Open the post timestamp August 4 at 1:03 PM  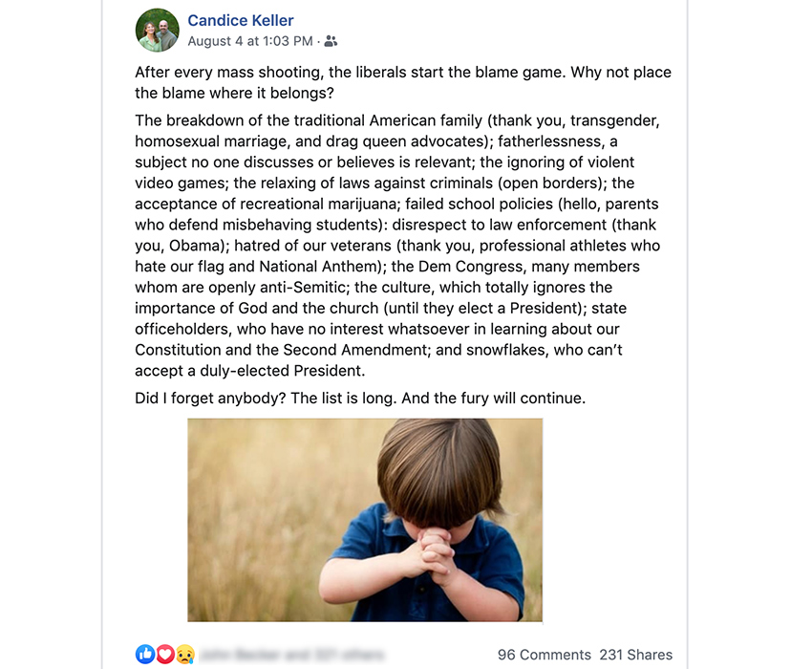click(x=249, y=41)
